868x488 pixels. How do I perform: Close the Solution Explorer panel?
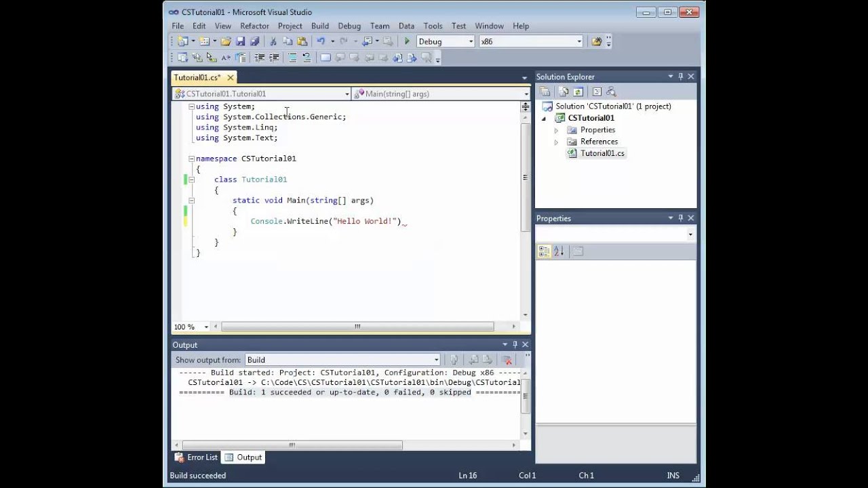tap(691, 77)
